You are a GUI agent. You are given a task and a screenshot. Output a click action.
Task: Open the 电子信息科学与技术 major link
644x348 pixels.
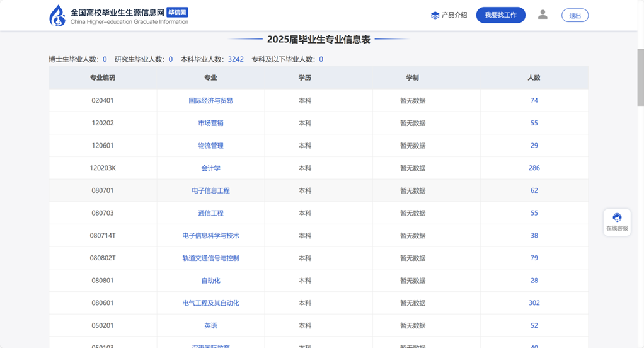210,235
